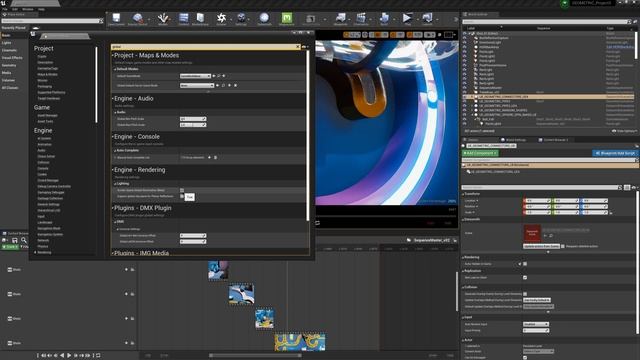This screenshot has height=360, width=640.
Task: Toggle Generate Overlap Events checkbox
Action: click(525, 294)
